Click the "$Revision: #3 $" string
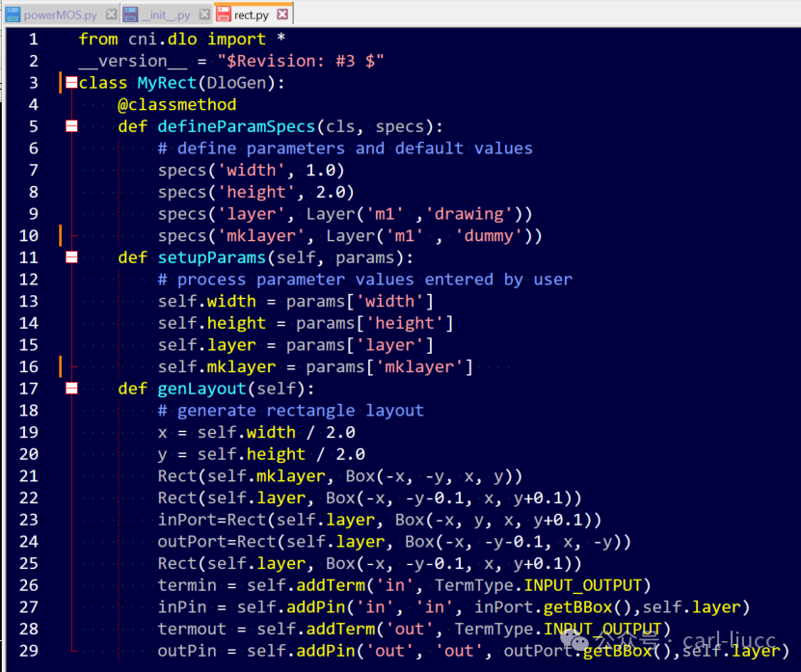The image size is (801, 672). 301,62
